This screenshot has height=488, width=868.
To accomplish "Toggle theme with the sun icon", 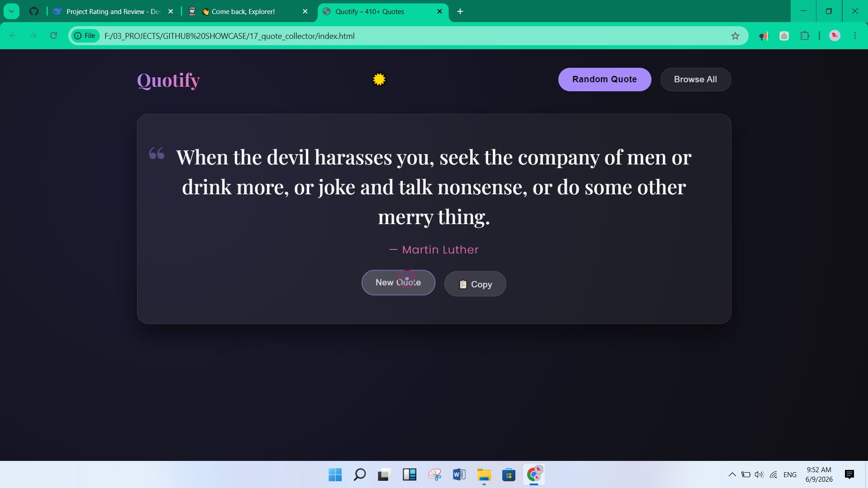I will pos(379,80).
